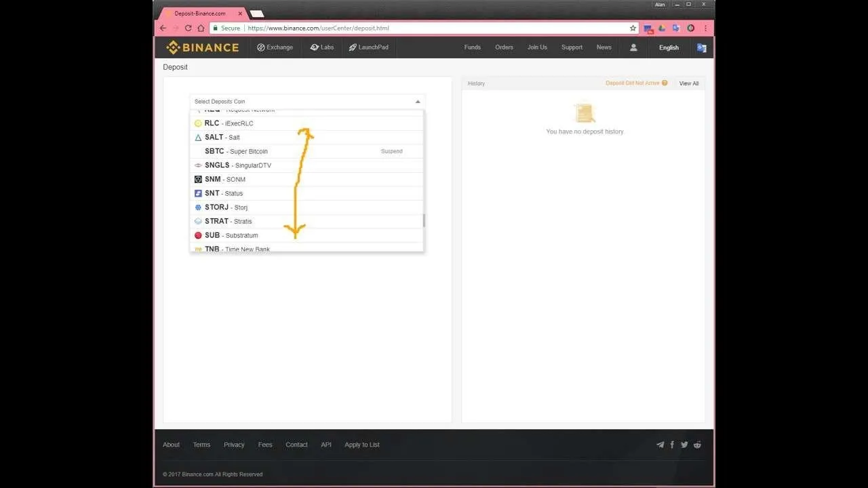Open the LaunchPad page

click(x=368, y=47)
